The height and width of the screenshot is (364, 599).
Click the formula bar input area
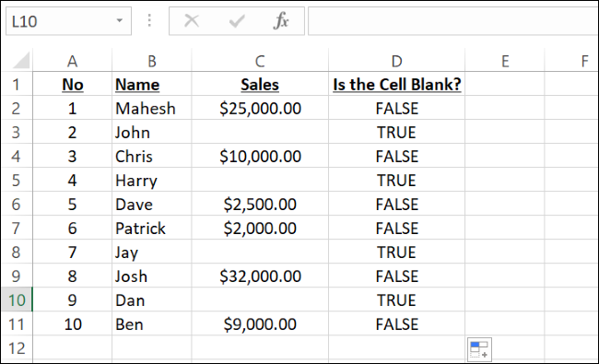tap(453, 21)
